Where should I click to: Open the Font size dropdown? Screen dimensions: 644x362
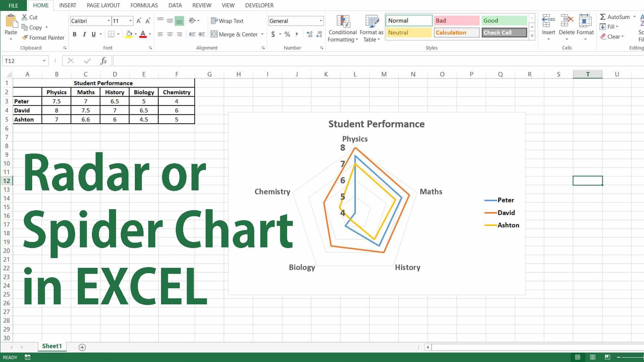(x=130, y=21)
